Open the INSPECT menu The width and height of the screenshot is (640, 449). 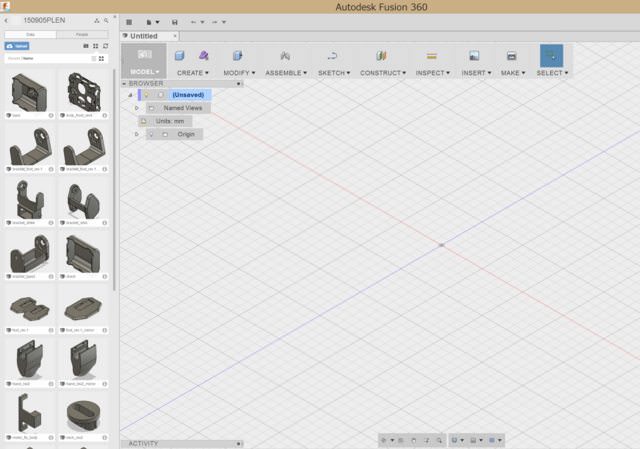[x=433, y=73]
